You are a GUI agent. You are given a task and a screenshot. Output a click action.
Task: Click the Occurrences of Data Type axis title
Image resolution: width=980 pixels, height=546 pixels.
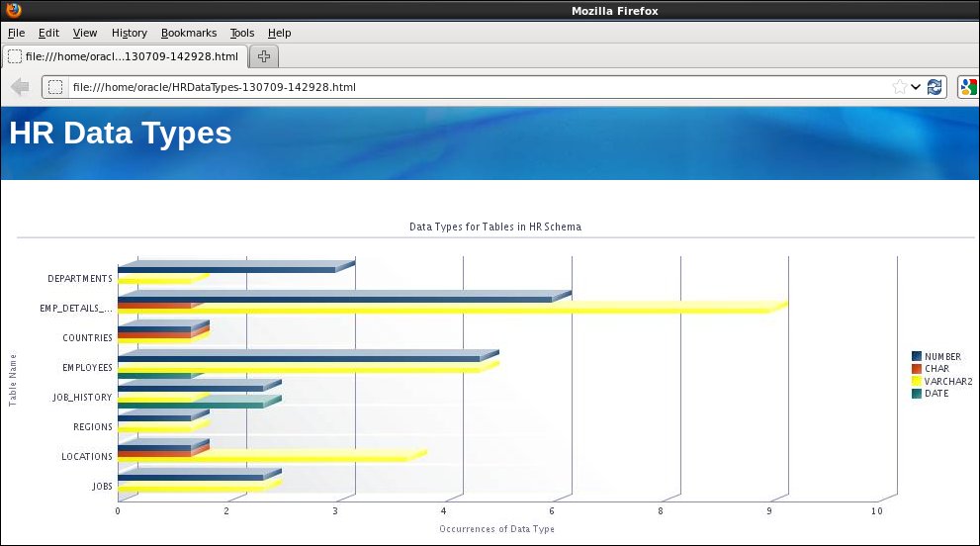coord(496,529)
